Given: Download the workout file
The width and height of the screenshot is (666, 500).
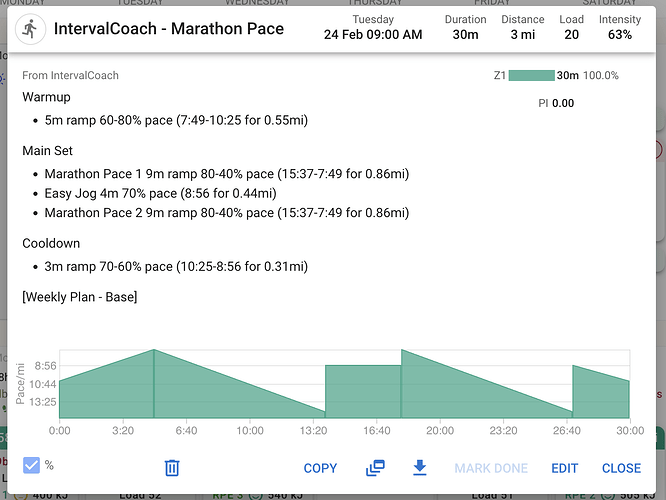Looking at the screenshot, I should [420, 467].
